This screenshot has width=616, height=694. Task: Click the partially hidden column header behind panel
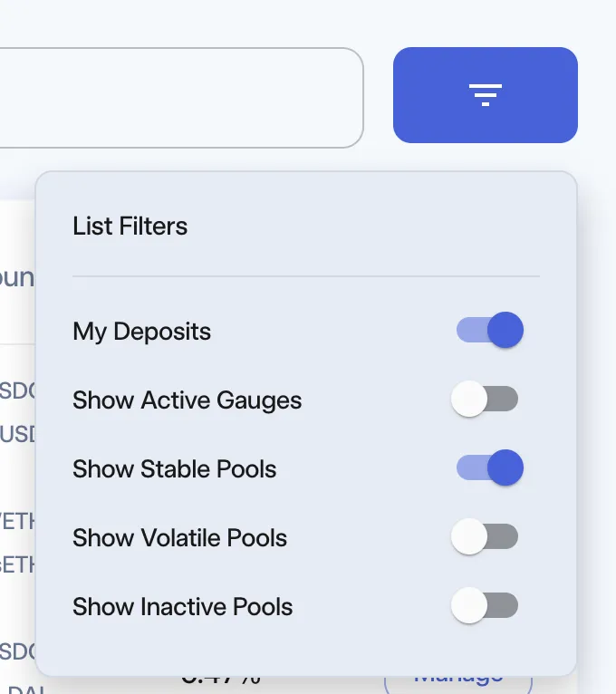[x=17, y=278]
